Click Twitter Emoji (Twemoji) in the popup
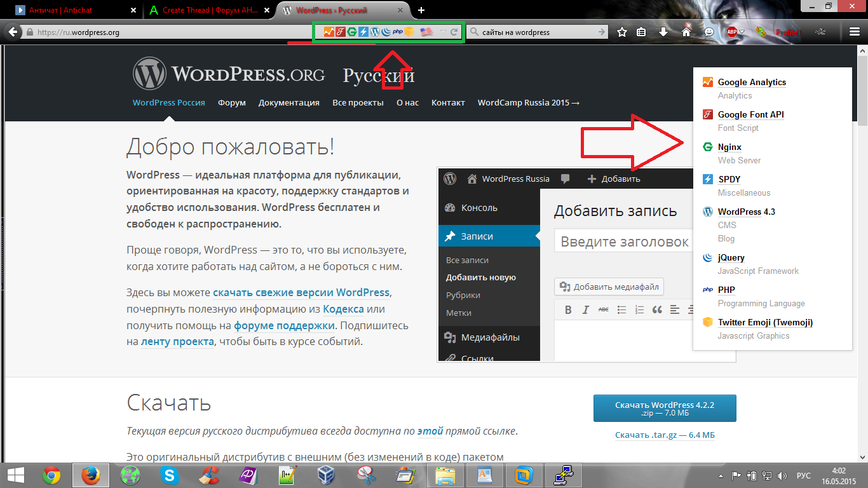 [765, 322]
